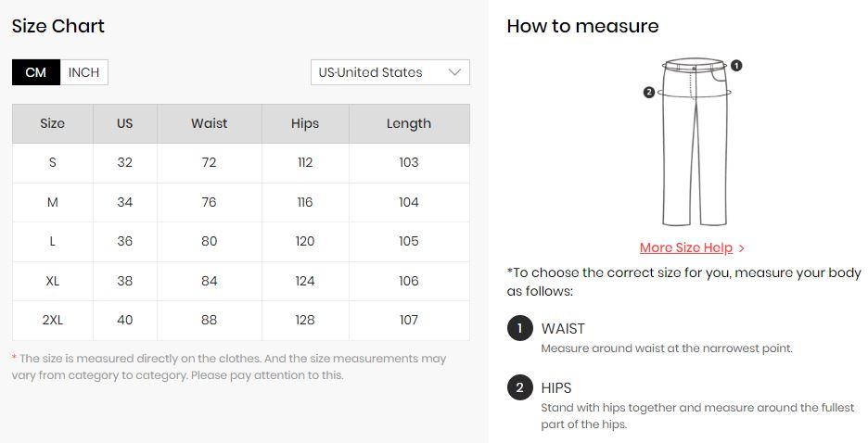Click marker 2 on the pants diagram
Viewport: 868px width, 443px height.
tap(649, 93)
